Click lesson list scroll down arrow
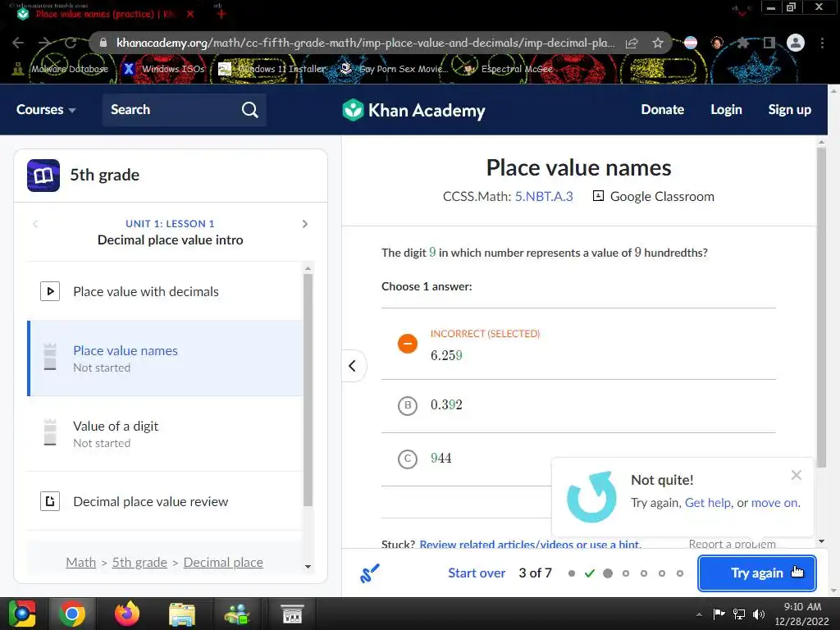840x630 pixels. point(308,566)
